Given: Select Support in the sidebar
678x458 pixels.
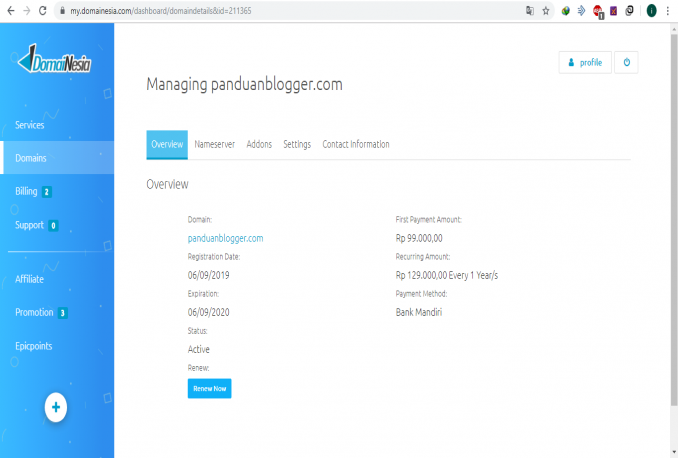Looking at the screenshot, I should tap(29, 225).
